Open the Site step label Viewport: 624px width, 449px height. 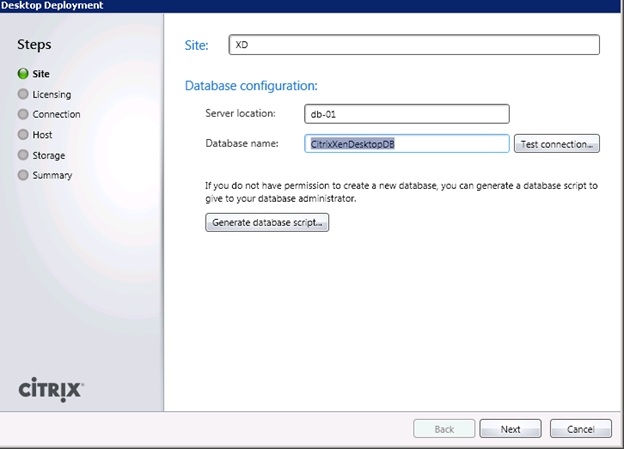click(41, 74)
